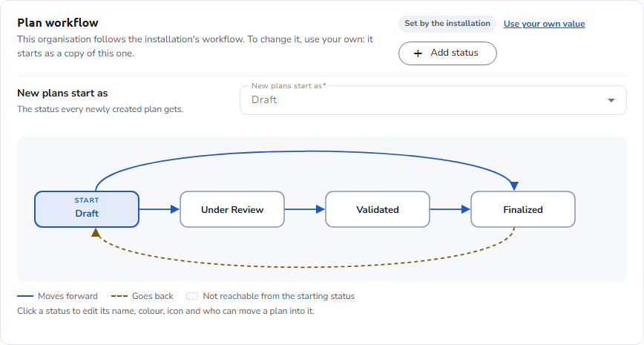The image size is (644, 345).
Task: Click the text The status every newly created plan gets
Action: point(100,109)
